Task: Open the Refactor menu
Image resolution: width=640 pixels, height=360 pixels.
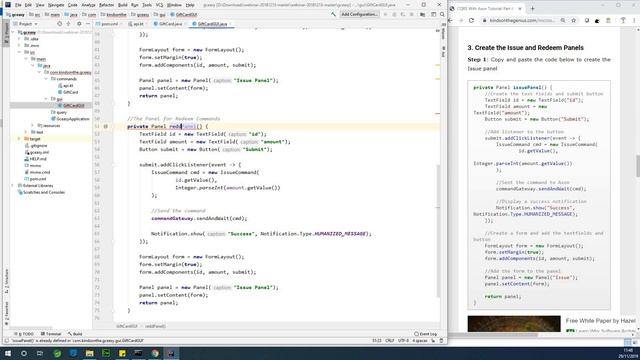Action: (107, 5)
